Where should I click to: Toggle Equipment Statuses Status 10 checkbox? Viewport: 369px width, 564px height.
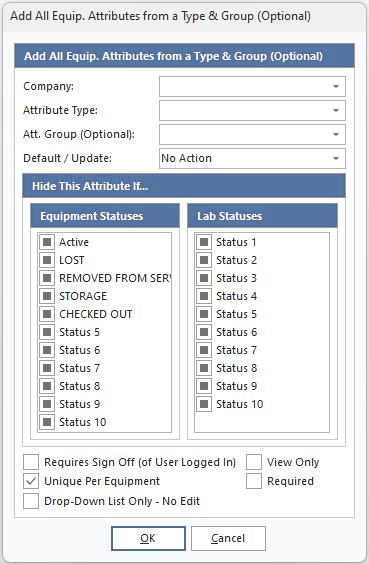click(47, 422)
